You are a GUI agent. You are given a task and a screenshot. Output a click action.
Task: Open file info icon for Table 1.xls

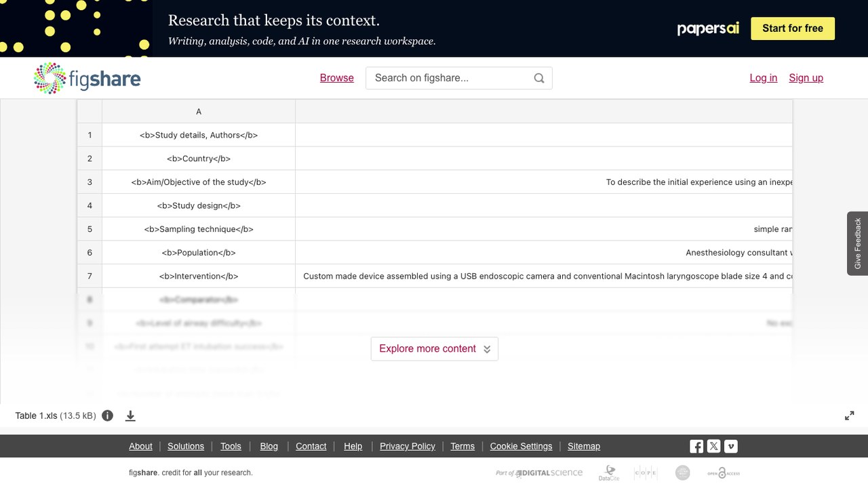107,415
